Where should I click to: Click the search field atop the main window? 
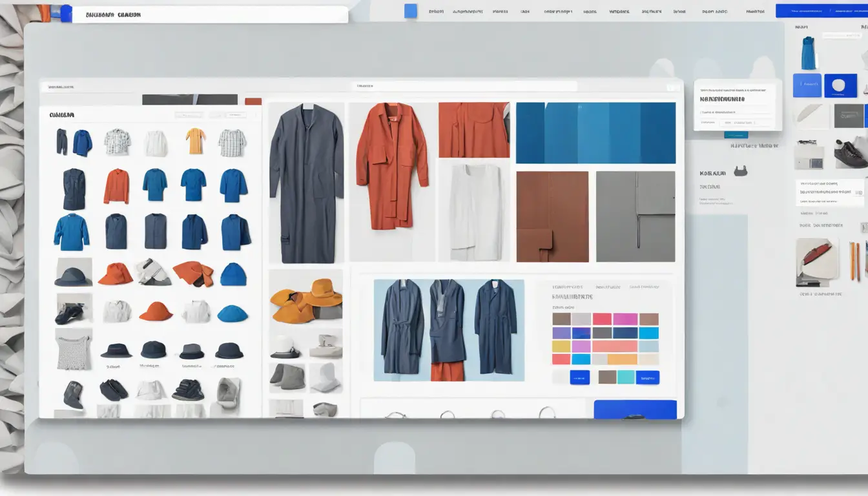464,86
